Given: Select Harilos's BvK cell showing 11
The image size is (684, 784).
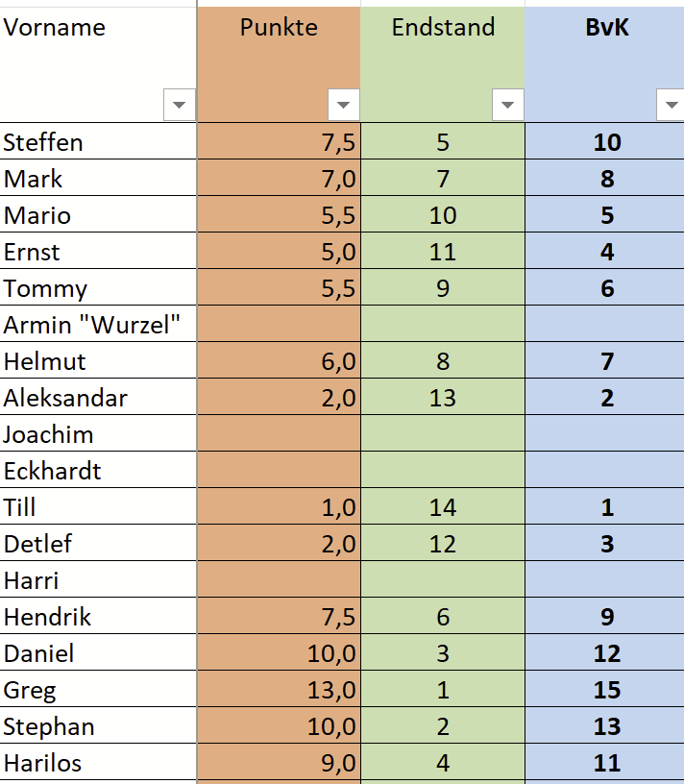Looking at the screenshot, I should coord(606,764).
